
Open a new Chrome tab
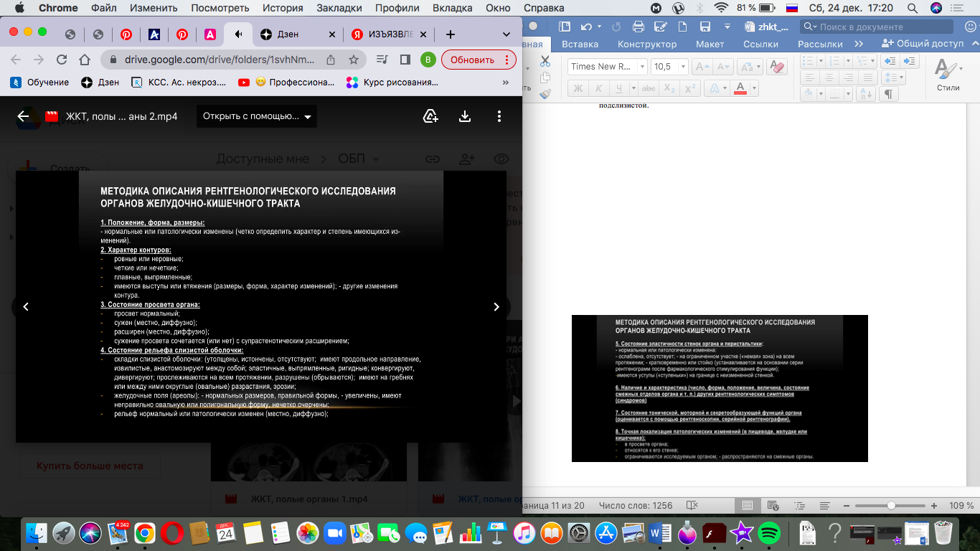(x=450, y=34)
